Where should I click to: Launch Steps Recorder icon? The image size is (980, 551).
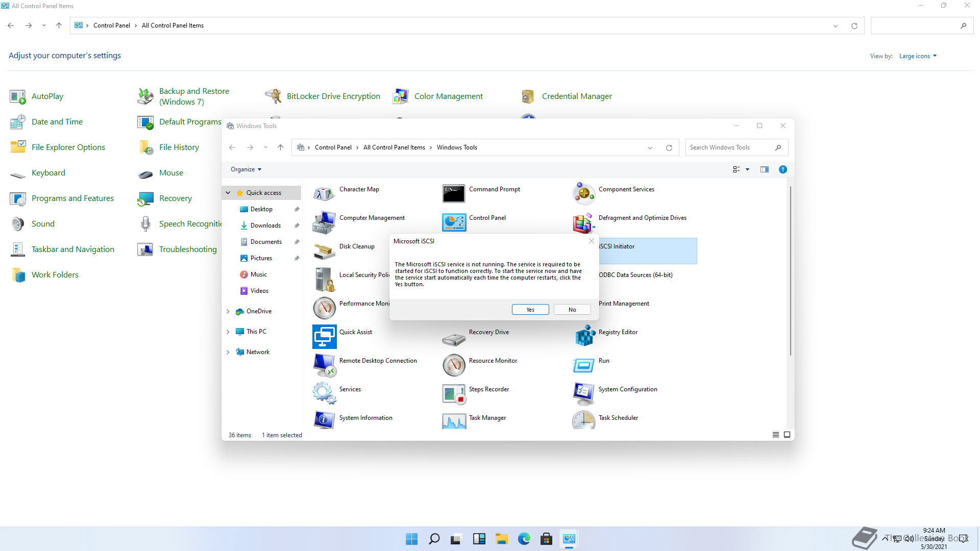(x=454, y=394)
